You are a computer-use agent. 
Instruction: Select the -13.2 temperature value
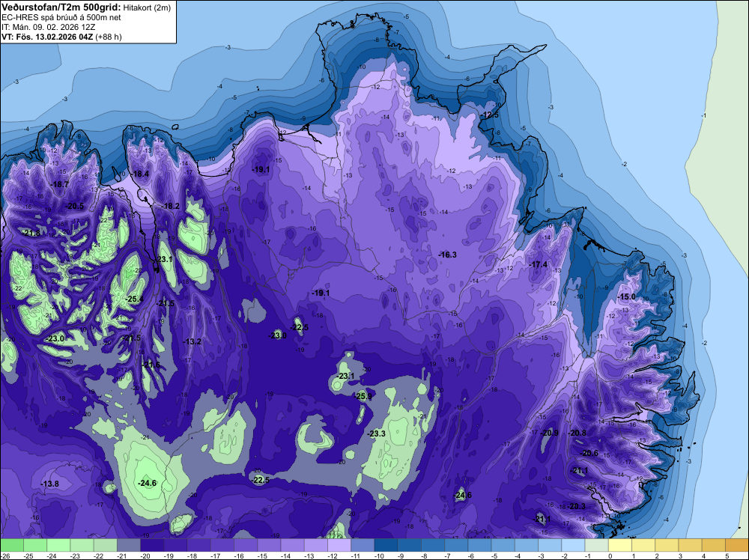[x=192, y=341]
